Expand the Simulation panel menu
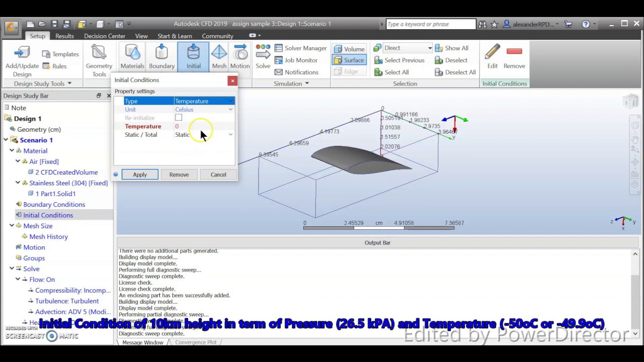This screenshot has width=644, height=362. (x=291, y=83)
